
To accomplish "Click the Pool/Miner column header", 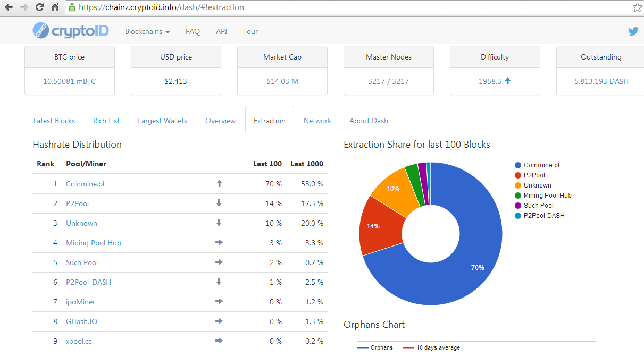I will tap(86, 164).
